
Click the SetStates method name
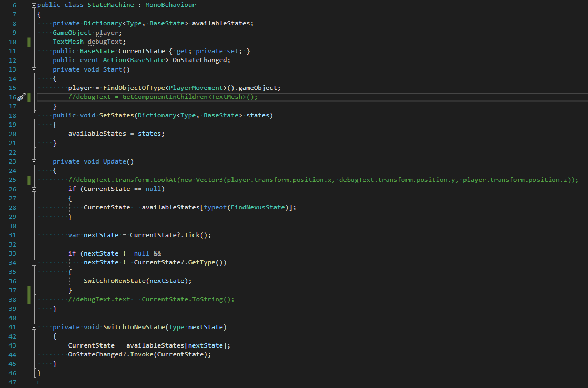coord(116,115)
